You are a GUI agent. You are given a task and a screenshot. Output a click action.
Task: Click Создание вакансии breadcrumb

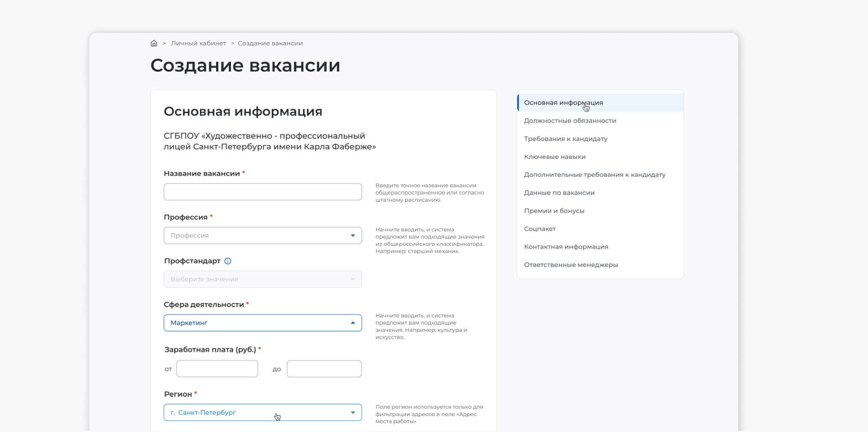270,43
